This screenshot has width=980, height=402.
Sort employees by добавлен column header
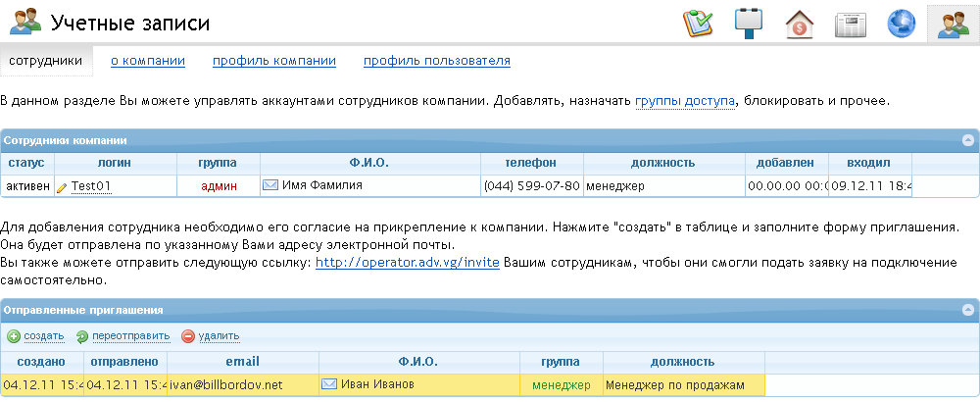click(786, 163)
